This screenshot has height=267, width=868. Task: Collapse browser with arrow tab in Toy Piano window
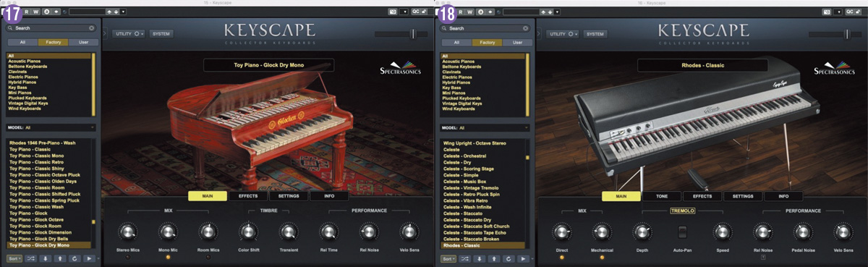104,34
